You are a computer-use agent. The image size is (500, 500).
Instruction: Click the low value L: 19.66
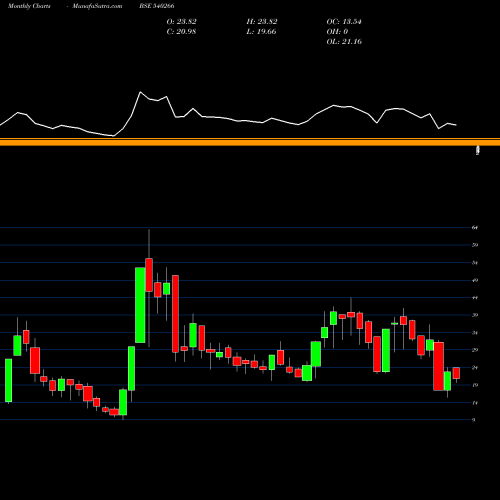click(x=261, y=32)
